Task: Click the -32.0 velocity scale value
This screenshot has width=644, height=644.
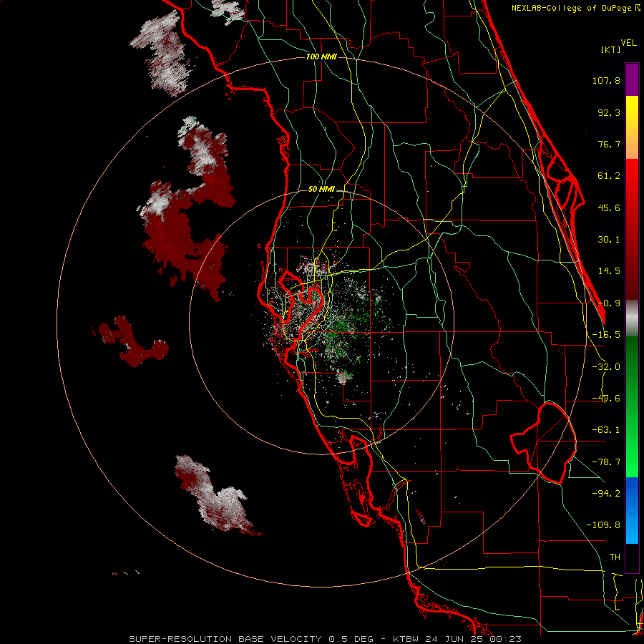Action: [x=606, y=367]
